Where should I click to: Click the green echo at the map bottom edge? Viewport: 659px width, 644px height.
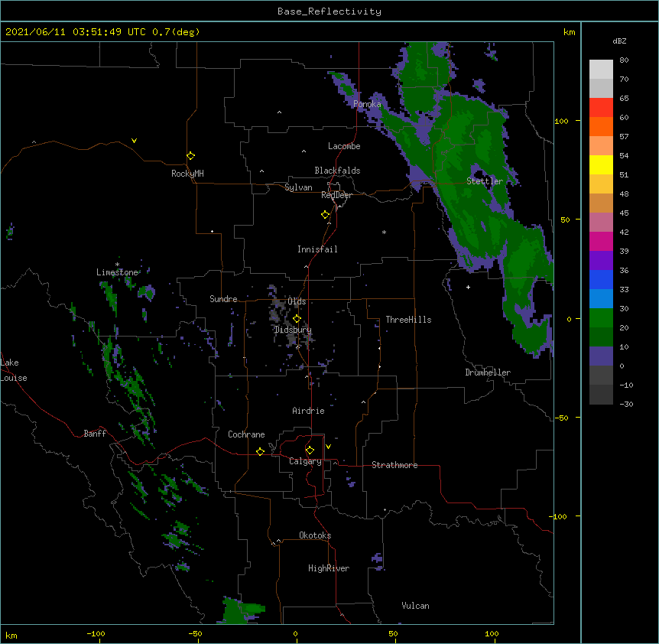[242, 610]
